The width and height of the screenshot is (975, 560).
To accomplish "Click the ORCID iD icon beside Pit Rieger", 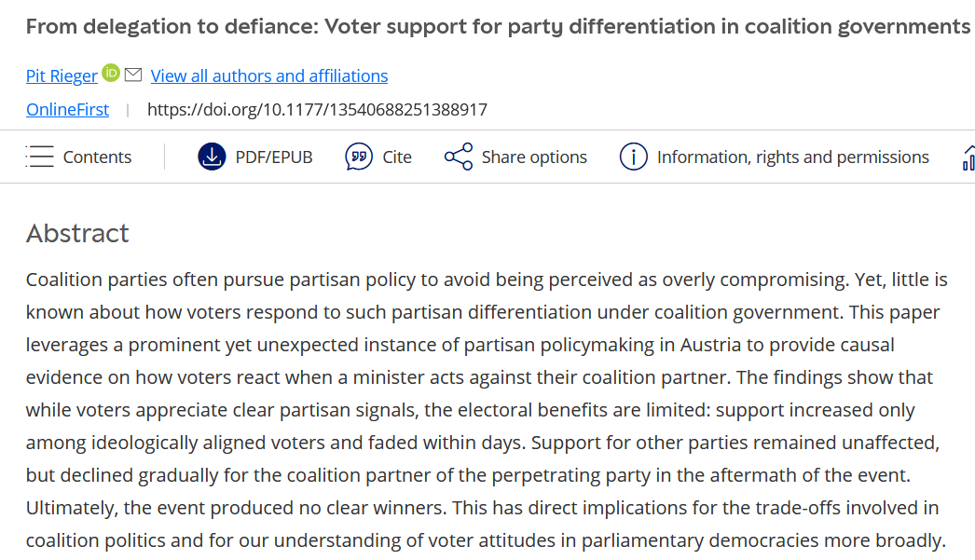I will pyautogui.click(x=111, y=73).
